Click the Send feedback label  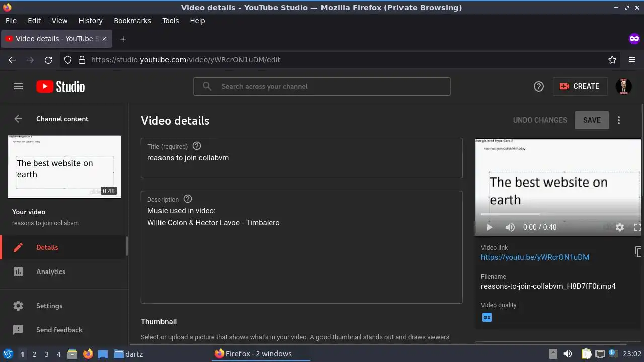59,330
